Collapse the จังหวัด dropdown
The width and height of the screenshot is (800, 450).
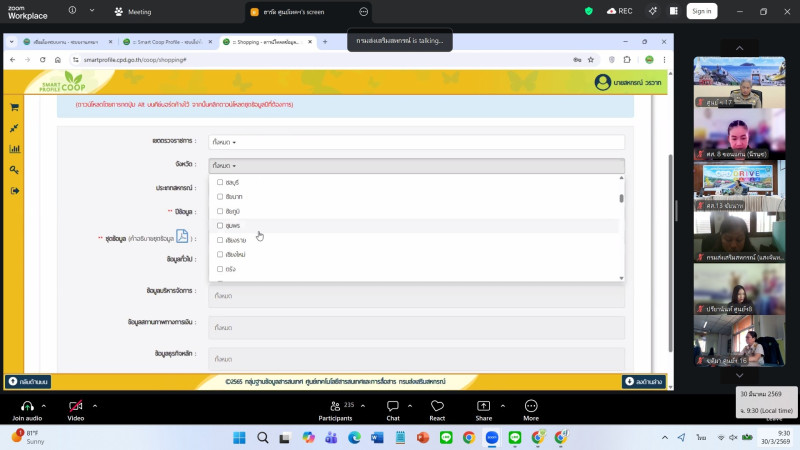416,165
